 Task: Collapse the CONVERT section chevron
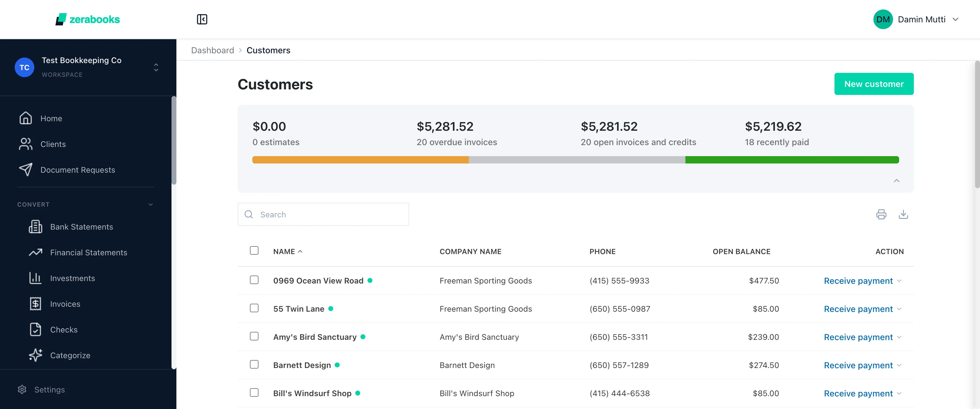pos(151,205)
